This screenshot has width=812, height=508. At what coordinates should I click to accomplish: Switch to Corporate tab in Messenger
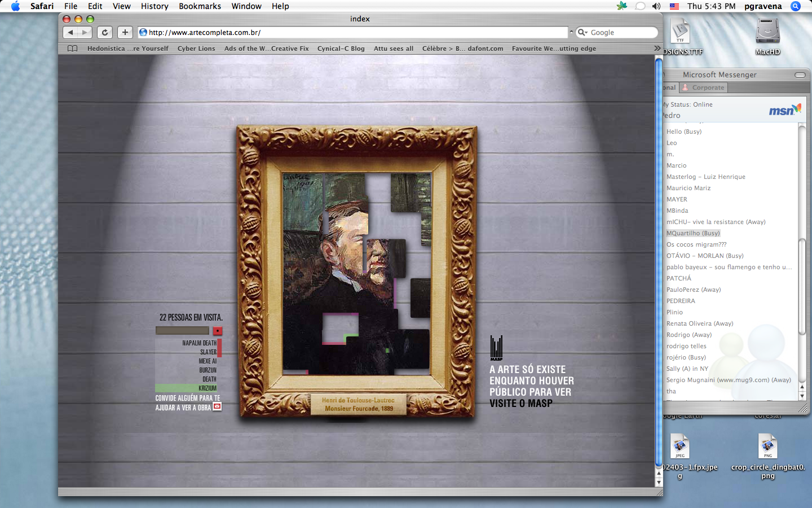(x=704, y=87)
